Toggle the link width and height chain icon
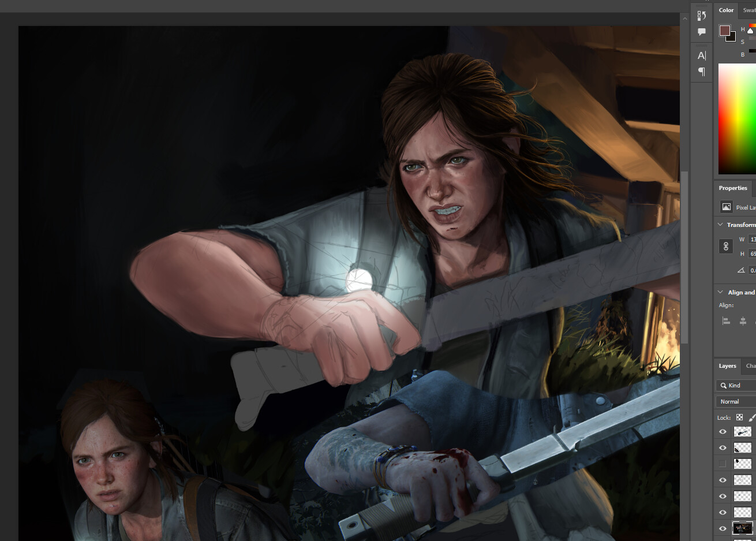756x541 pixels. click(x=726, y=247)
